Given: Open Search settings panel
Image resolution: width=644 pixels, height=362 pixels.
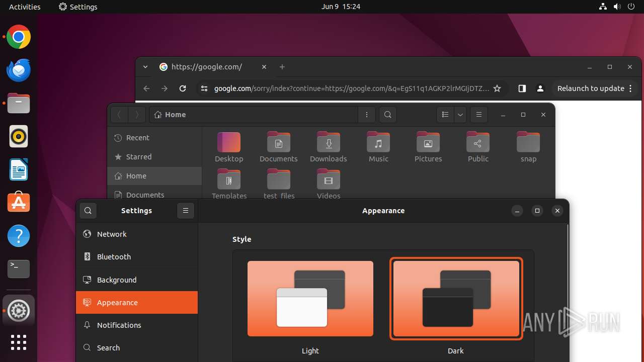Looking at the screenshot, I should pyautogui.click(x=137, y=348).
